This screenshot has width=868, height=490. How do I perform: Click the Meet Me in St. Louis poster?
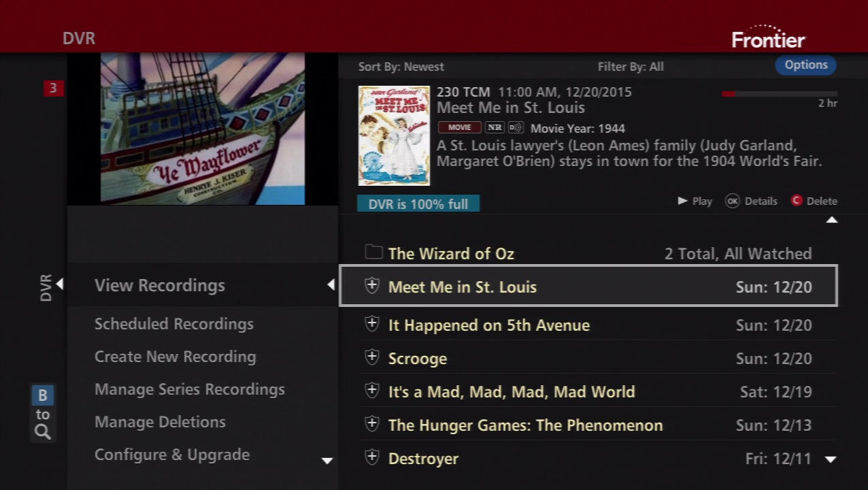[394, 135]
